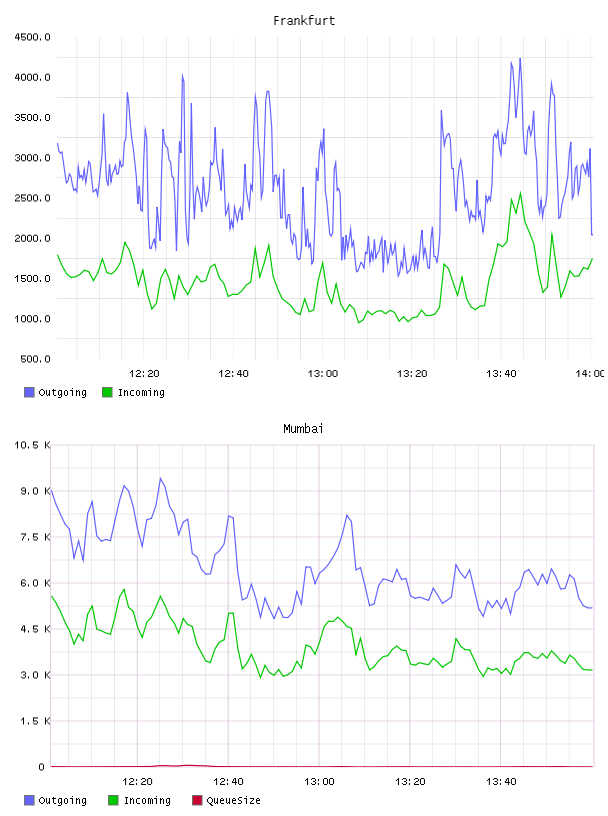Click the 13:20 time label on the Mumbai chart

(x=410, y=782)
